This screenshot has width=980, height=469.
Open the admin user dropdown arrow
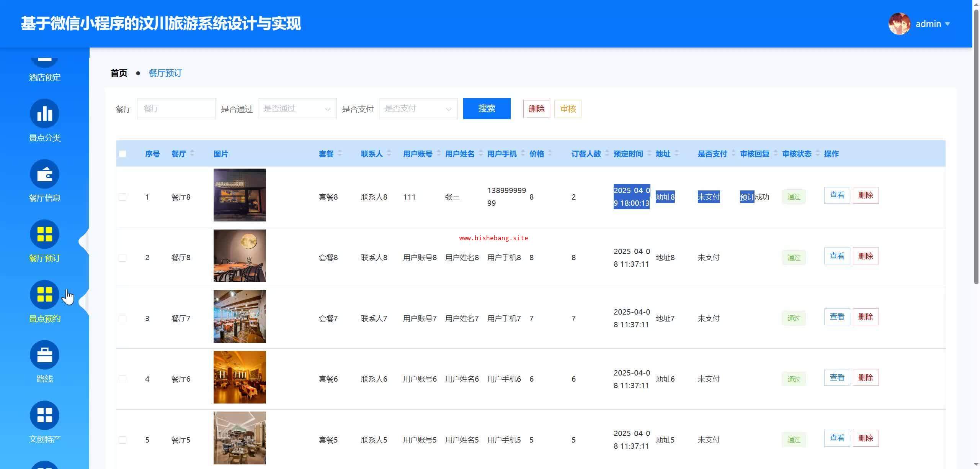tap(947, 24)
